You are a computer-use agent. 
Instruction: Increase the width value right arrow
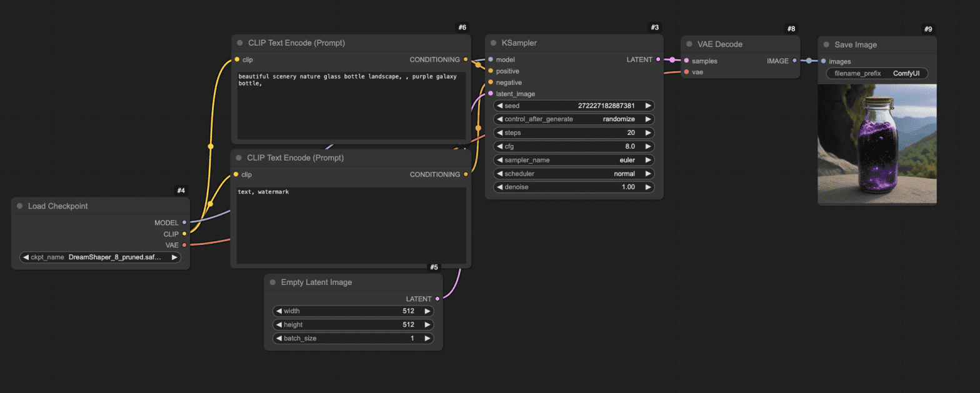point(427,311)
